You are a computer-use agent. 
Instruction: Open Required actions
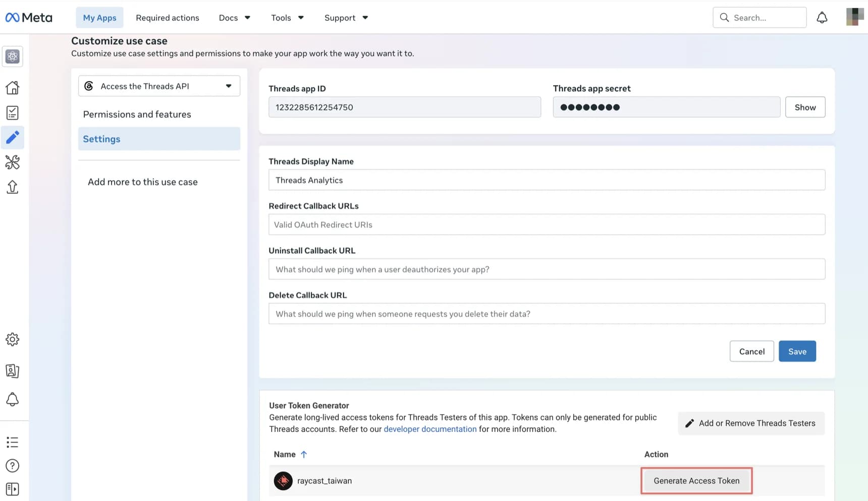point(168,18)
